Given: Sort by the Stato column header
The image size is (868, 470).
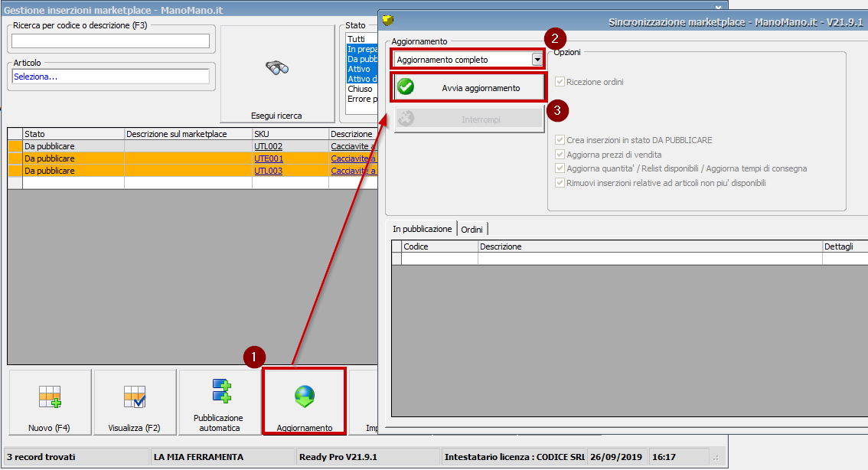Looking at the screenshot, I should 73,134.
